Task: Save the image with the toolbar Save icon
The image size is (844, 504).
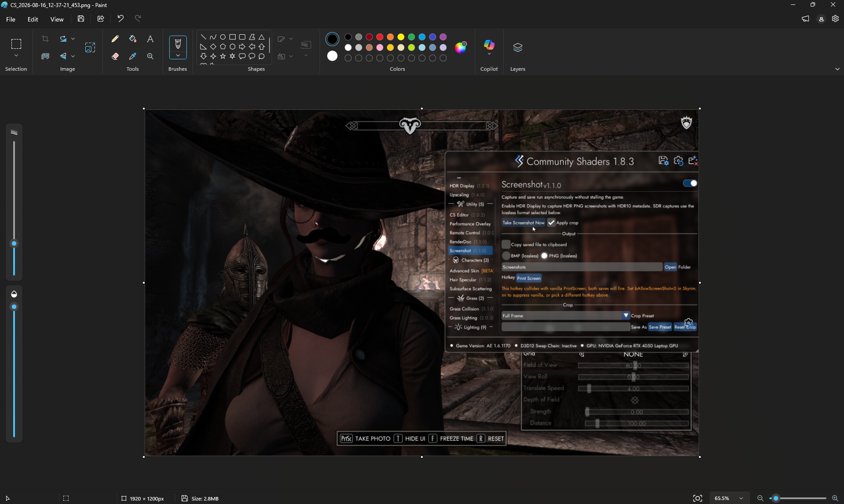Action: tap(81, 18)
